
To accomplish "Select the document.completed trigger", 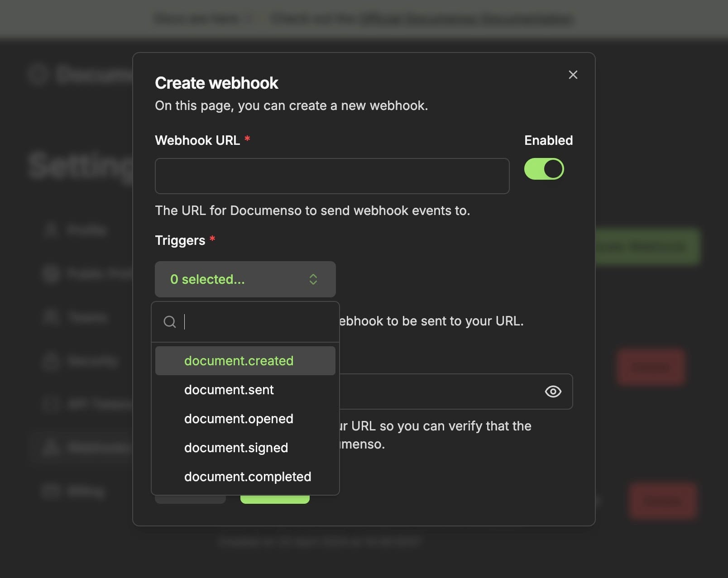I will pyautogui.click(x=245, y=477).
